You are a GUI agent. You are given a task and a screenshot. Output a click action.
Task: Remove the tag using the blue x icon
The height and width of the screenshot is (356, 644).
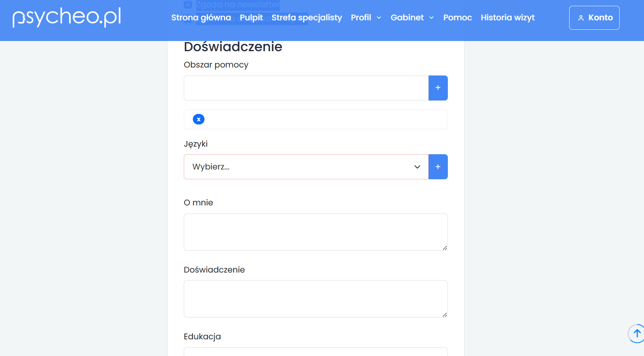click(198, 119)
